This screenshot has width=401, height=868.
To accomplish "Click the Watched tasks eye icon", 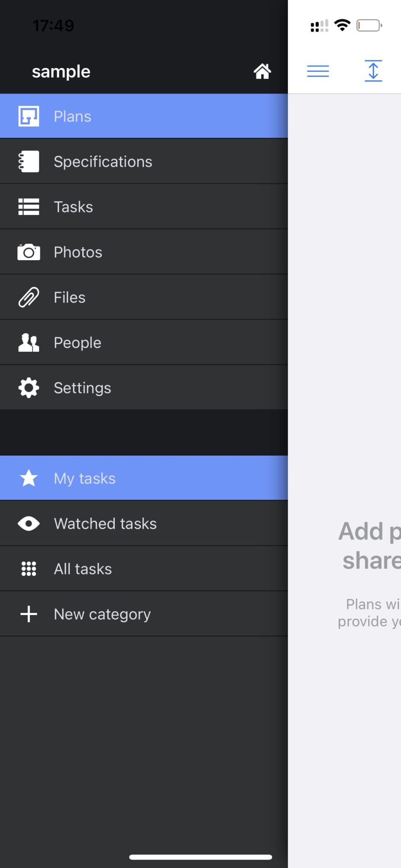I will [x=29, y=523].
